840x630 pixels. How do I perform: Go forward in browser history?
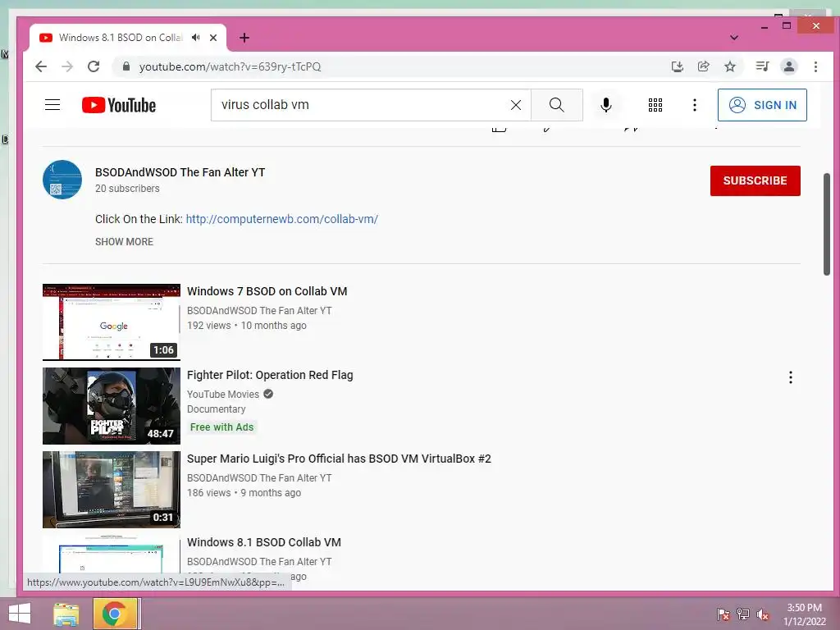tap(67, 66)
